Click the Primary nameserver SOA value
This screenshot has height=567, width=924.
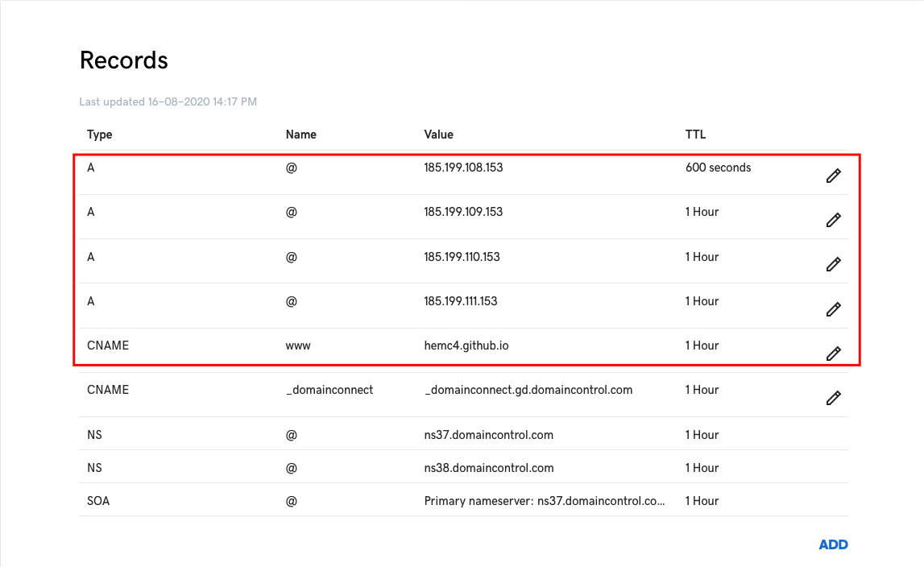coord(544,501)
